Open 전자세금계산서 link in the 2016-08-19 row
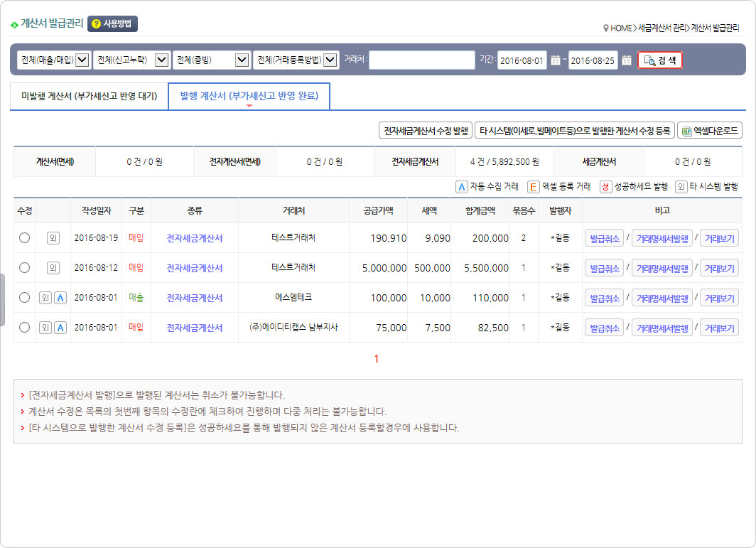This screenshot has height=548, width=756. point(194,238)
